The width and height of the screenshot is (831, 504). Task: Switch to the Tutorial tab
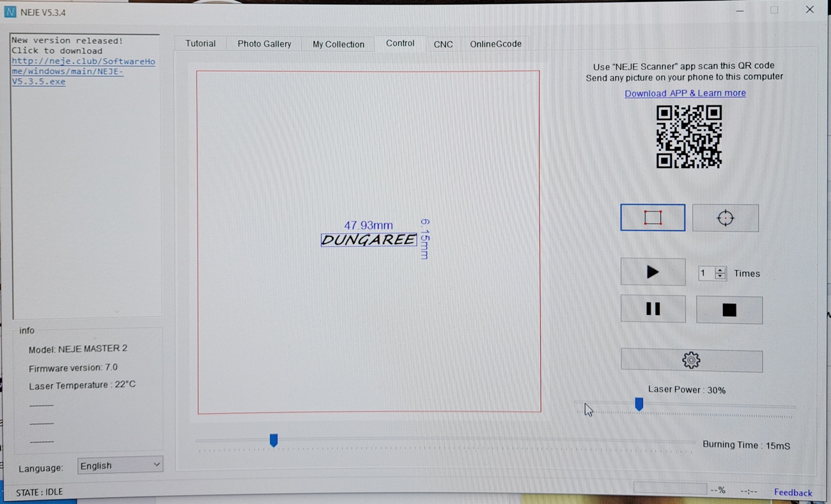(x=200, y=43)
